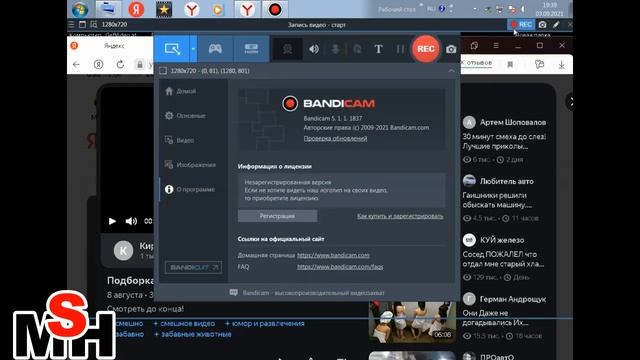The width and height of the screenshot is (640, 360).
Task: Click the text overlay T icon
Action: click(378, 49)
